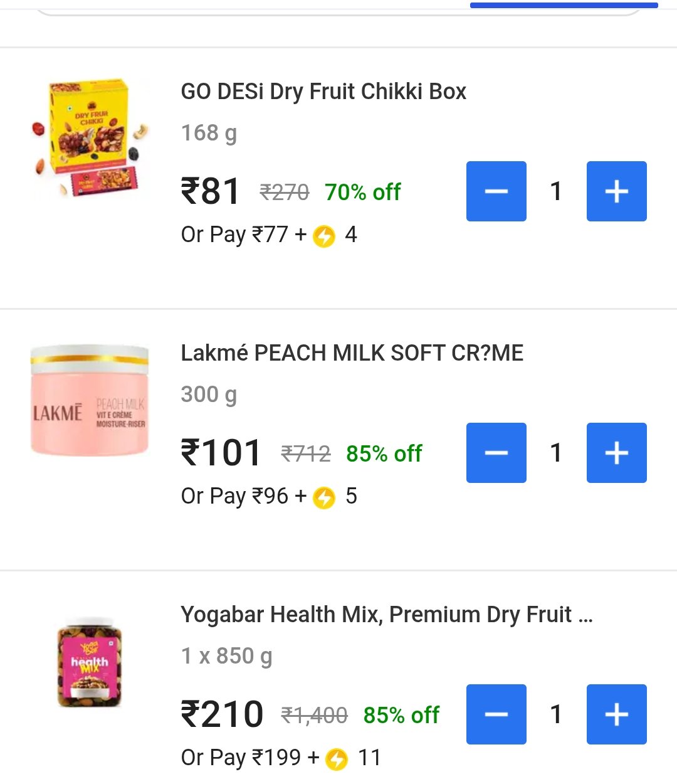The height and width of the screenshot is (784, 677).
Task: Open Yogabar Health Mix Premium Dry Fruit title
Action: 387,615
